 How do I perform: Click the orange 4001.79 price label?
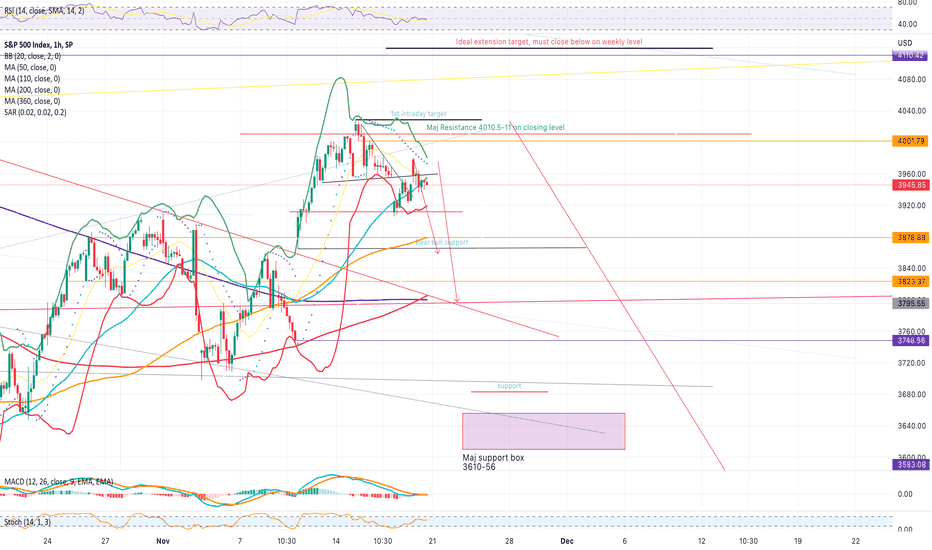911,141
